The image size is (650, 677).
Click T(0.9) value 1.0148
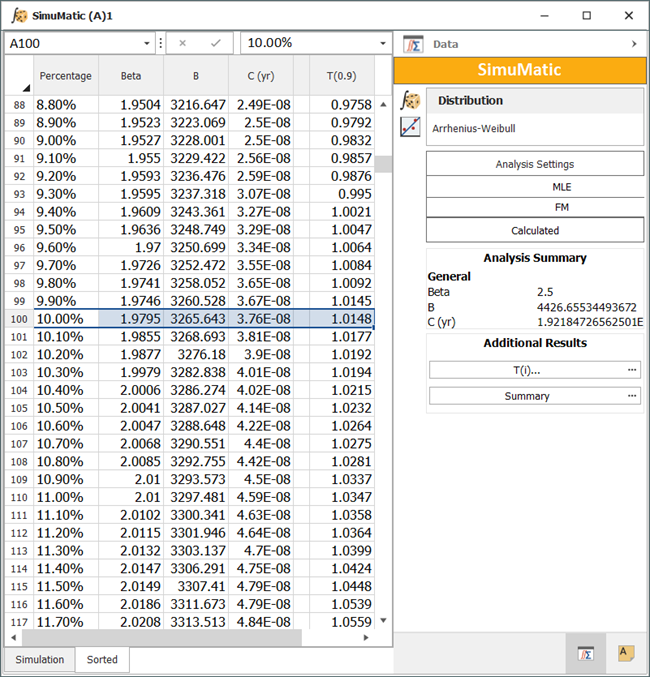click(342, 319)
